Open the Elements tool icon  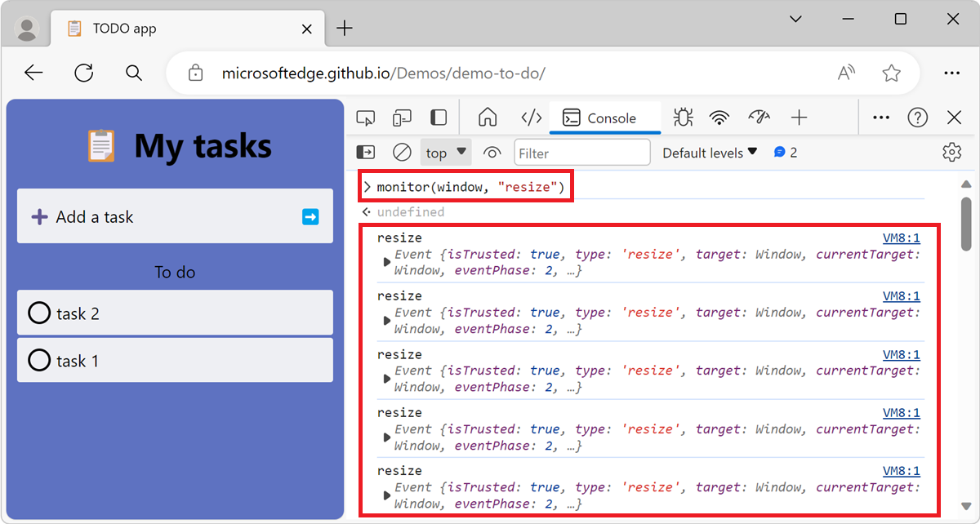click(x=532, y=118)
